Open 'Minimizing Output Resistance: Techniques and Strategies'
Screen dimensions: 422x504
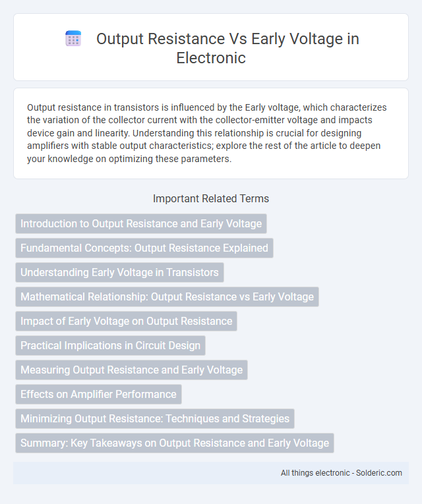[155, 418]
